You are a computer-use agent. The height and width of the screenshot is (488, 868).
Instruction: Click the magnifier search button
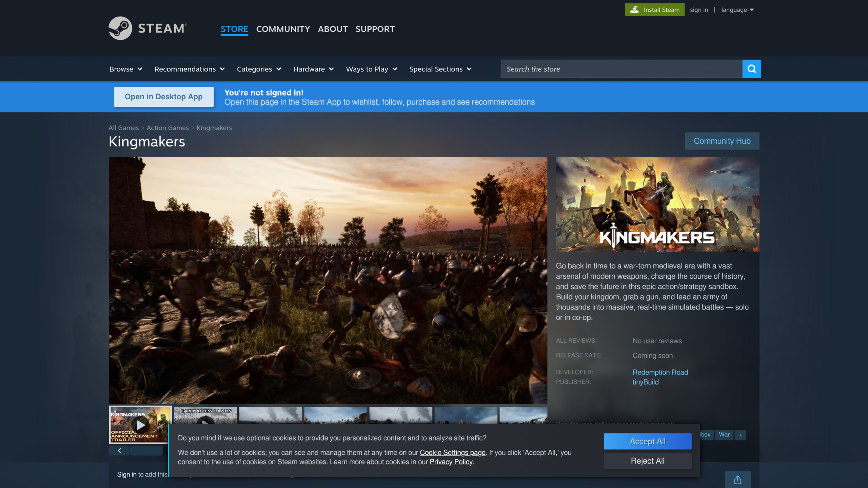pyautogui.click(x=752, y=69)
